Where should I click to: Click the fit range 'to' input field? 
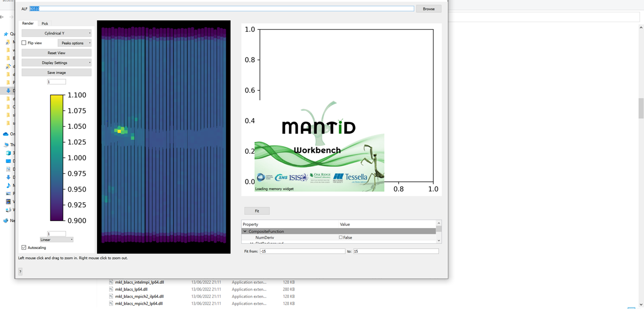[396, 251]
